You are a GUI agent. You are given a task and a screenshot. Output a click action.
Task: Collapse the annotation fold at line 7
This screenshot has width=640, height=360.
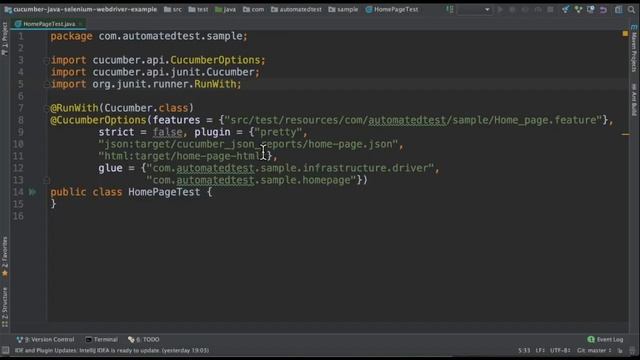(x=46, y=108)
